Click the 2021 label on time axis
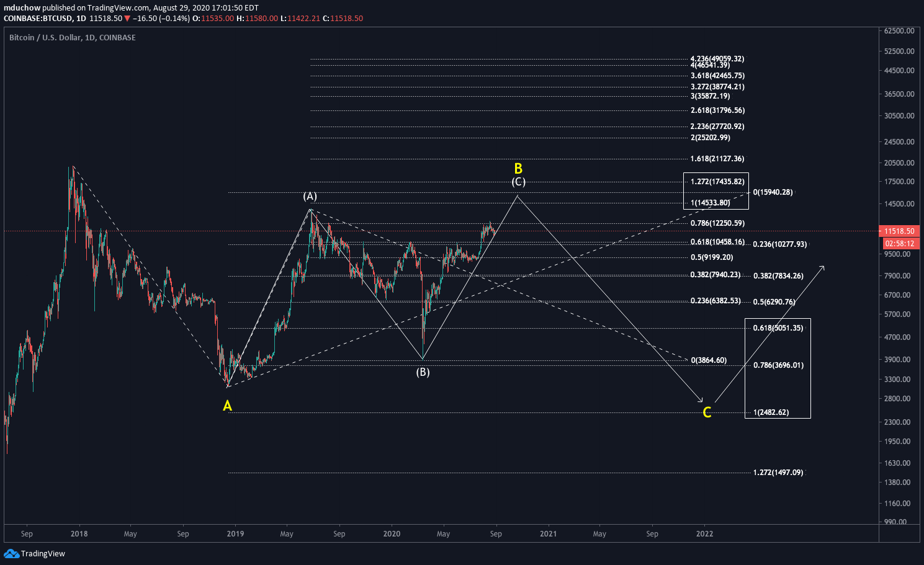 click(x=548, y=534)
